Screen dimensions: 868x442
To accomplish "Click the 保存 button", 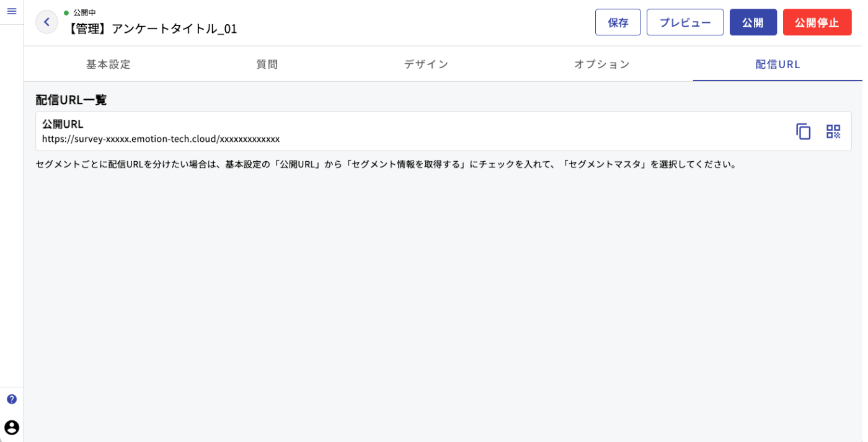I will [618, 22].
